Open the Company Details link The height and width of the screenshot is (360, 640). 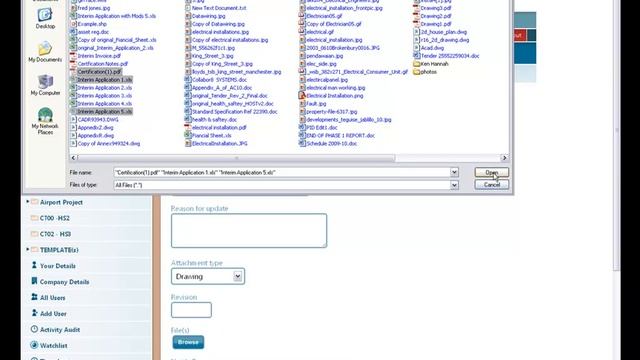(64, 282)
